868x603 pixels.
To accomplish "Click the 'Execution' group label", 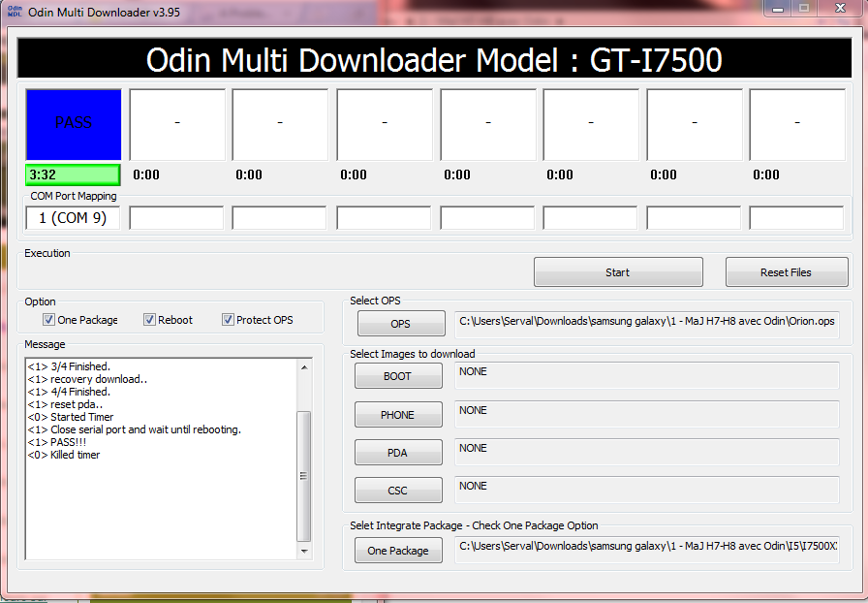I will (x=47, y=253).
